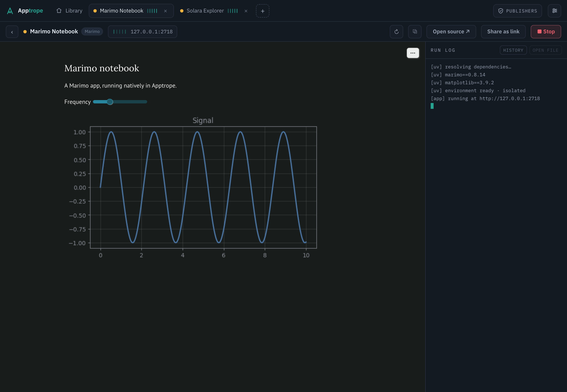Click the Apptrope logo
The width and height of the screenshot is (567, 392).
[x=25, y=11]
